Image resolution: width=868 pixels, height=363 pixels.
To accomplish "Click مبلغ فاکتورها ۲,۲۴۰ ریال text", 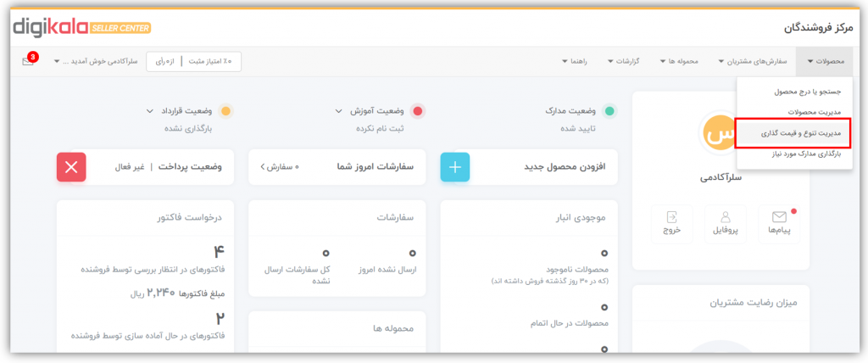I will coord(177,293).
